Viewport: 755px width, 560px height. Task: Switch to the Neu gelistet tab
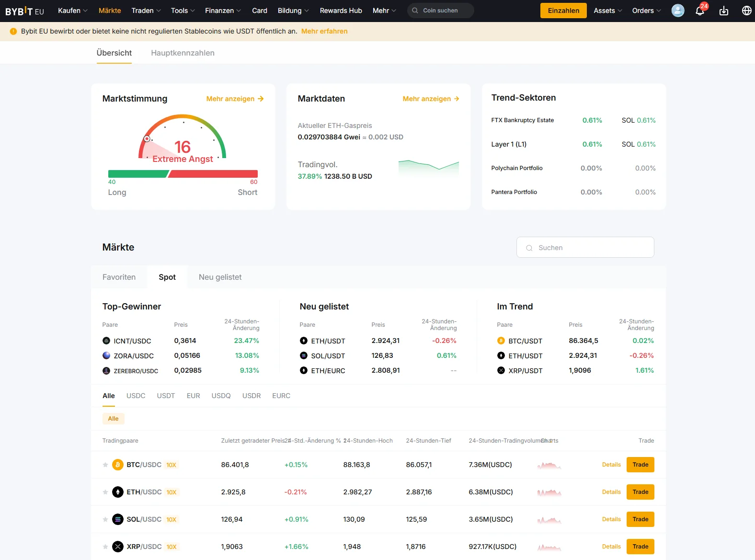[220, 277]
